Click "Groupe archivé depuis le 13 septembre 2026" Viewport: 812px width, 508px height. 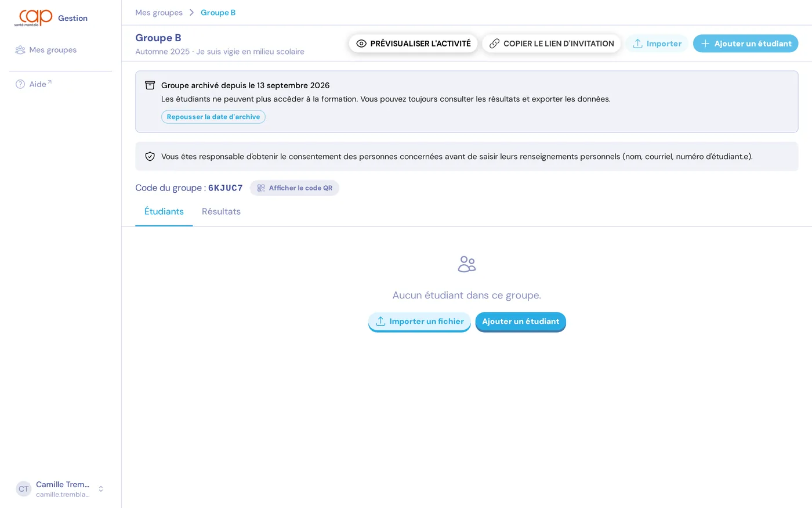click(x=245, y=85)
